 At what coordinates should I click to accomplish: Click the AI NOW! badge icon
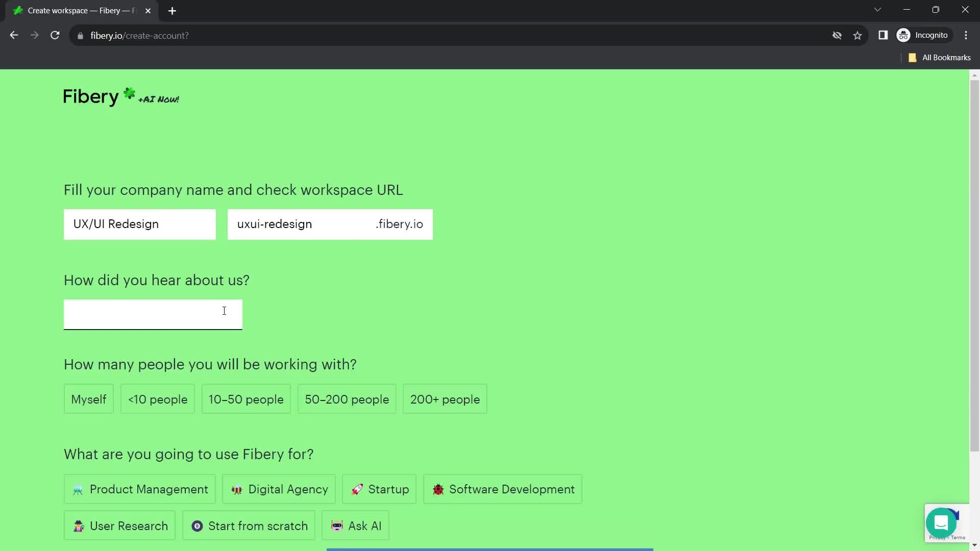[158, 99]
